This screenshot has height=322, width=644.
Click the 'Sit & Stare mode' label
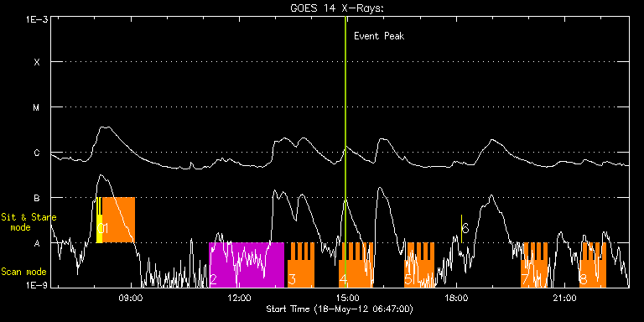[x=29, y=222]
